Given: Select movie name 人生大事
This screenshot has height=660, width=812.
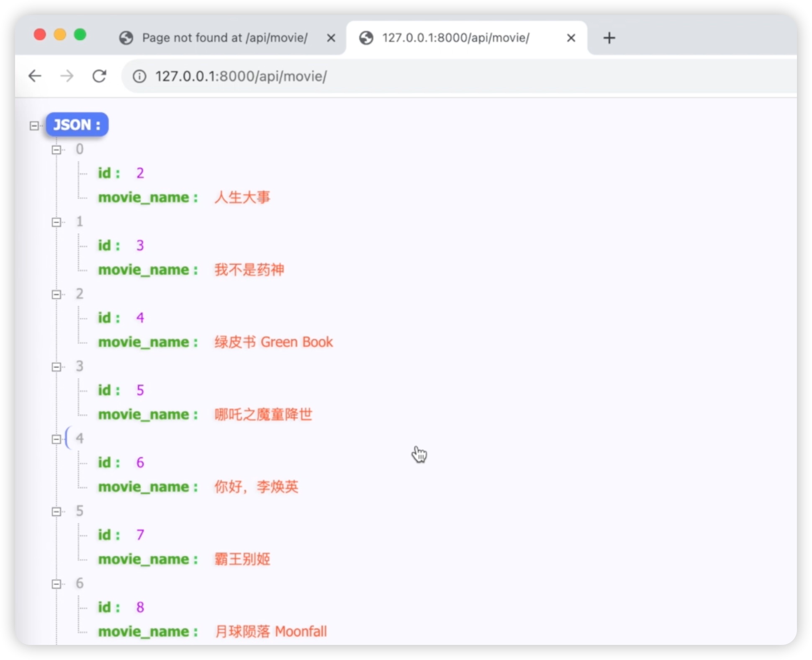Looking at the screenshot, I should (242, 197).
